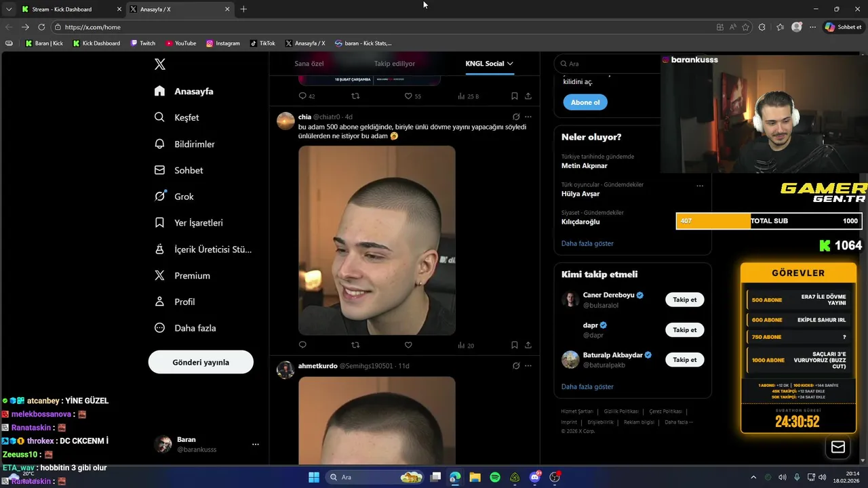Image resolution: width=868 pixels, height=488 pixels.
Task: Click Daha fazla göster under who to follow
Action: [x=587, y=386]
